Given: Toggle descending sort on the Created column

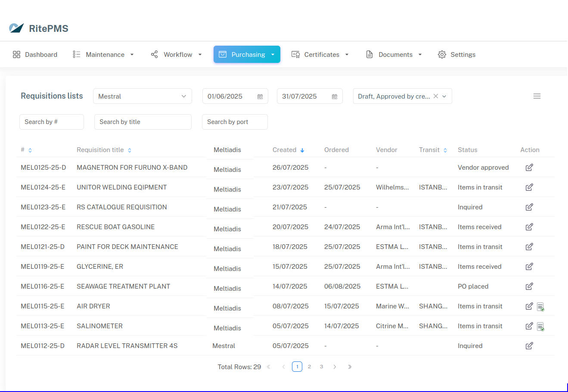Looking at the screenshot, I should point(302,149).
